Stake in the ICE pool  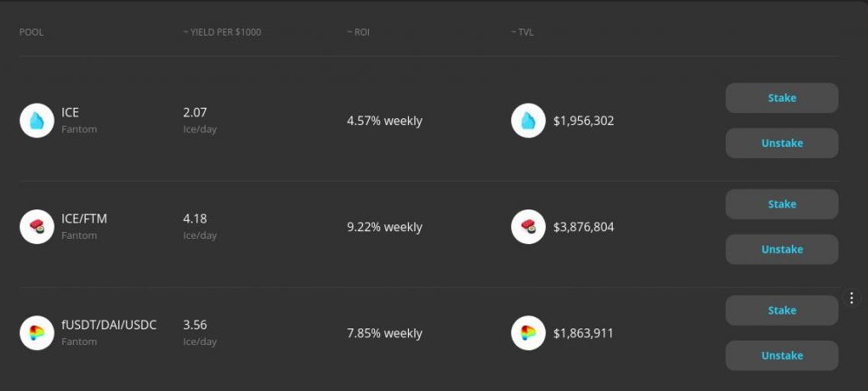[x=782, y=98]
